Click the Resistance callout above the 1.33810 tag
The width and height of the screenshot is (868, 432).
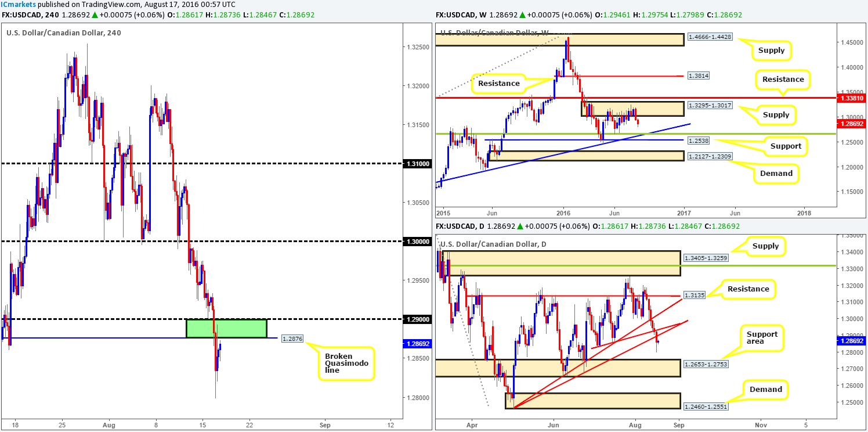point(783,79)
